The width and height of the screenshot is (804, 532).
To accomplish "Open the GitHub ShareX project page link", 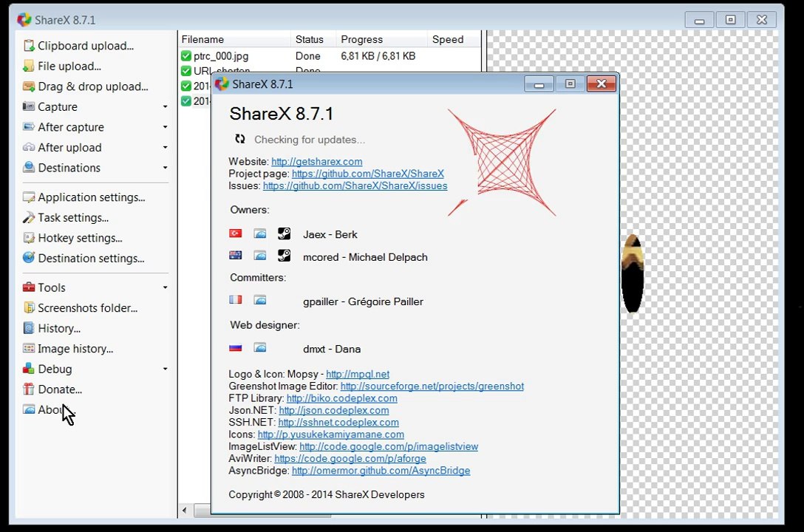I will tap(368, 174).
